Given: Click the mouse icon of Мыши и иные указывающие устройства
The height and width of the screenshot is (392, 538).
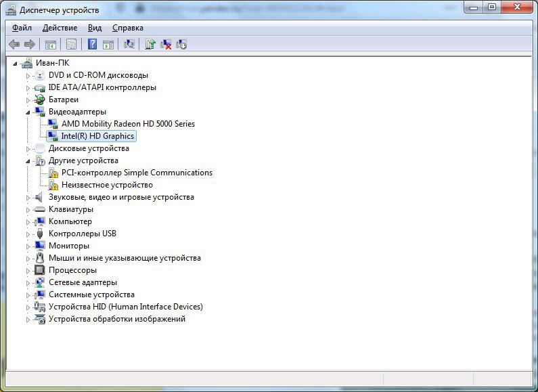Looking at the screenshot, I should [x=40, y=258].
